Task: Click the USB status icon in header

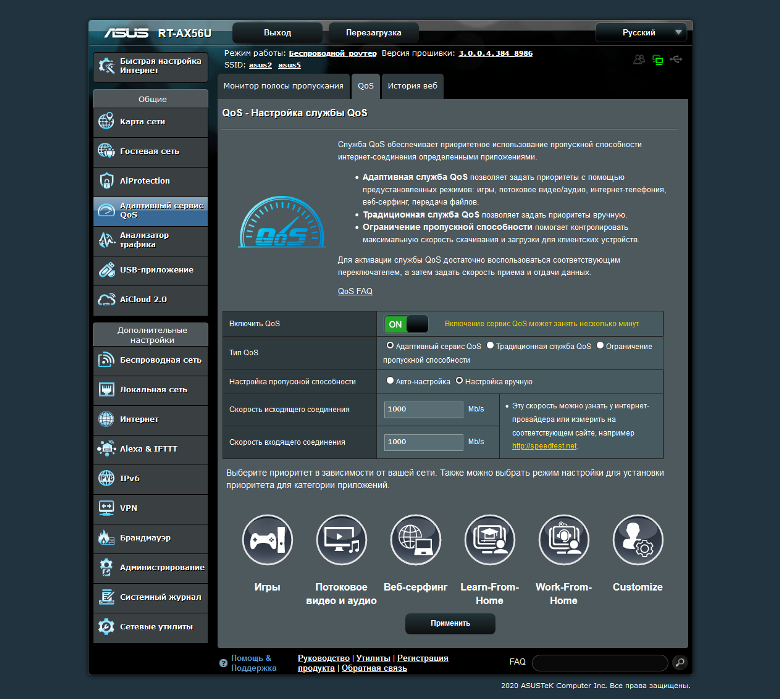Action: pyautogui.click(x=676, y=60)
